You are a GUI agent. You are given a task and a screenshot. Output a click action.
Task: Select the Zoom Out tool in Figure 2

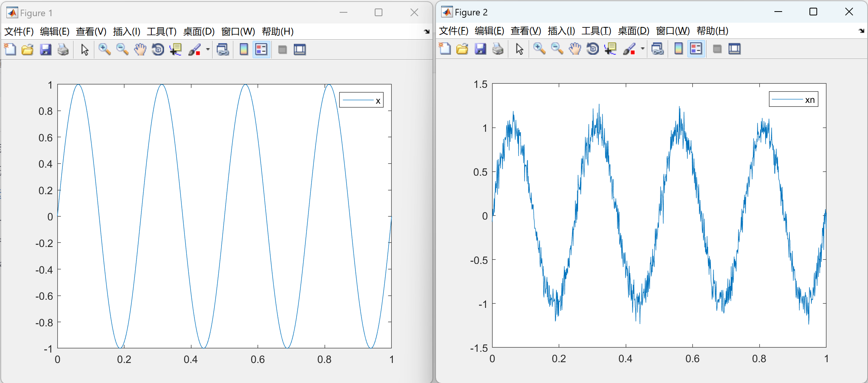(x=557, y=49)
